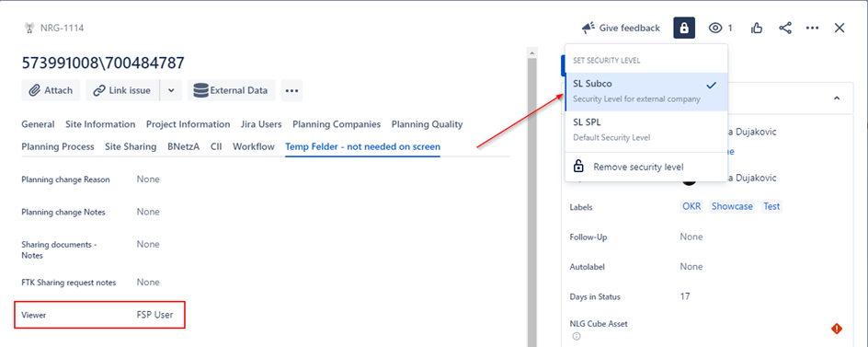This screenshot has width=868, height=347.
Task: Click the Give feedback megaphone button
Action: (x=621, y=28)
